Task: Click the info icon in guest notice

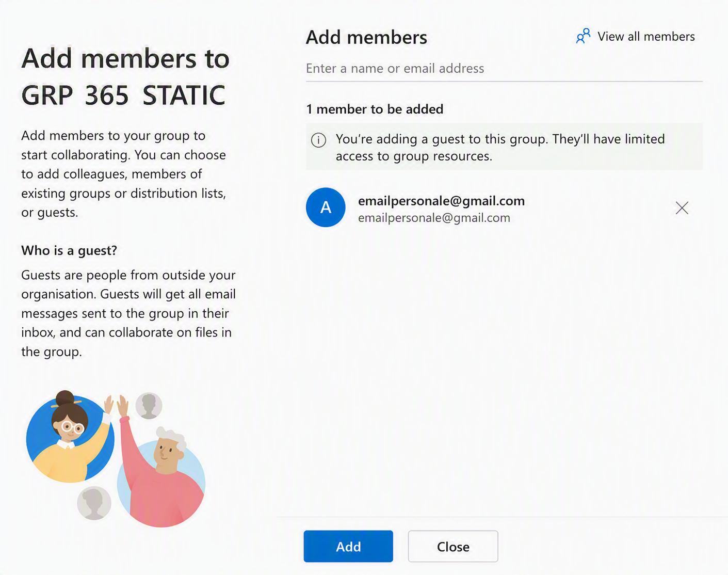Action: pos(318,140)
